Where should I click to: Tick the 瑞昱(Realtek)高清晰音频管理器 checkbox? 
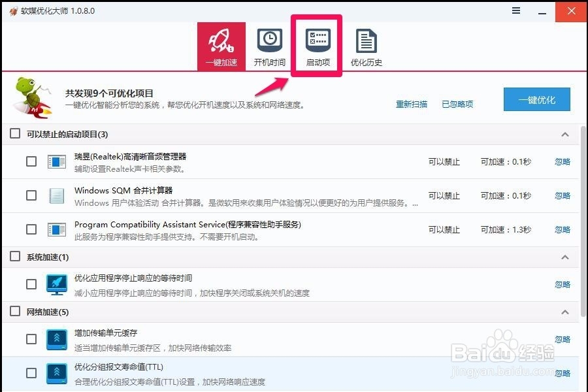coord(31,161)
